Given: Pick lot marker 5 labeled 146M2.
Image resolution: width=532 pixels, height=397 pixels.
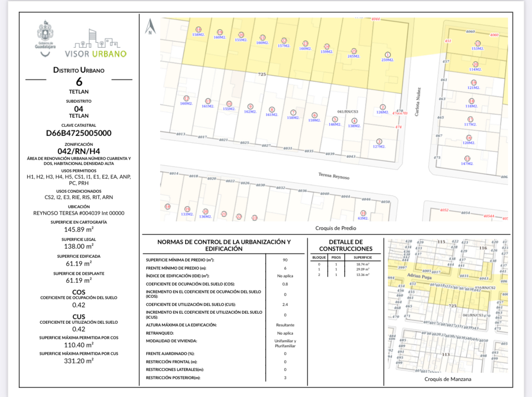Looking at the screenshot, I should click(x=335, y=119).
